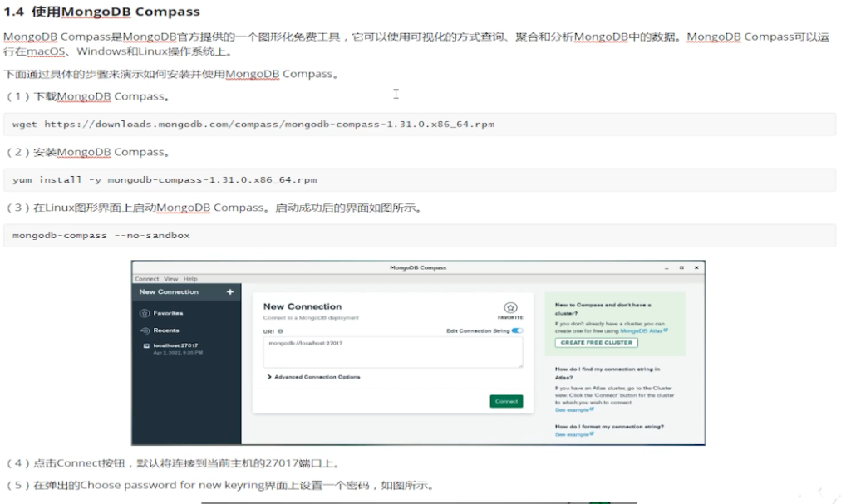Viewport: 851px width, 504px height.
Task: Click the plus icon beside New Connection
Action: tap(230, 292)
